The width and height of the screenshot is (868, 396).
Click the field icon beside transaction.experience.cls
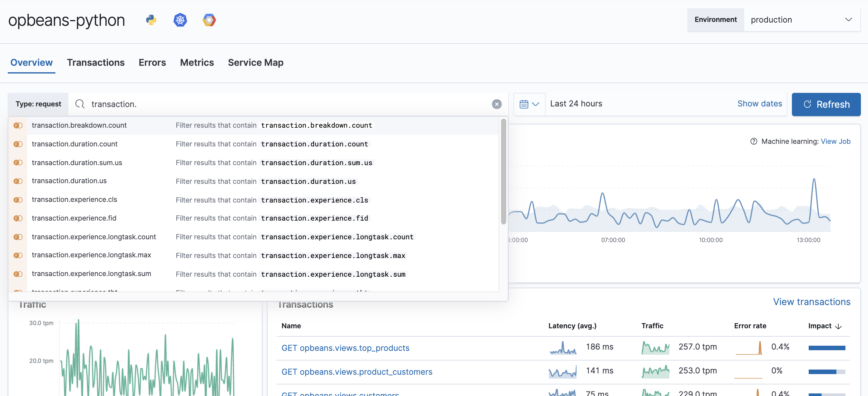click(x=17, y=200)
